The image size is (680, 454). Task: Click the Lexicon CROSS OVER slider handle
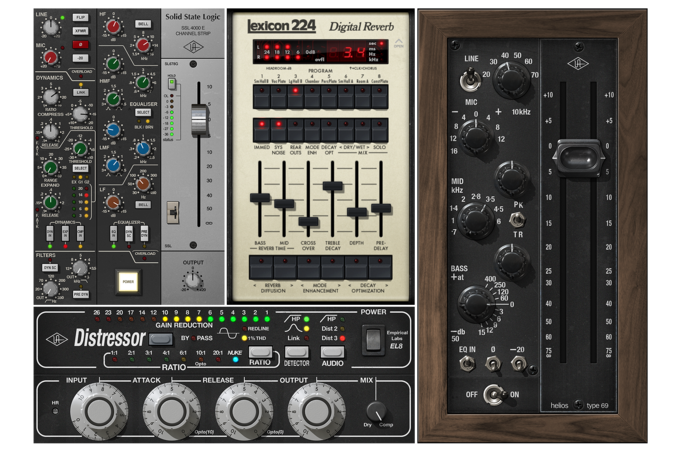click(308, 221)
